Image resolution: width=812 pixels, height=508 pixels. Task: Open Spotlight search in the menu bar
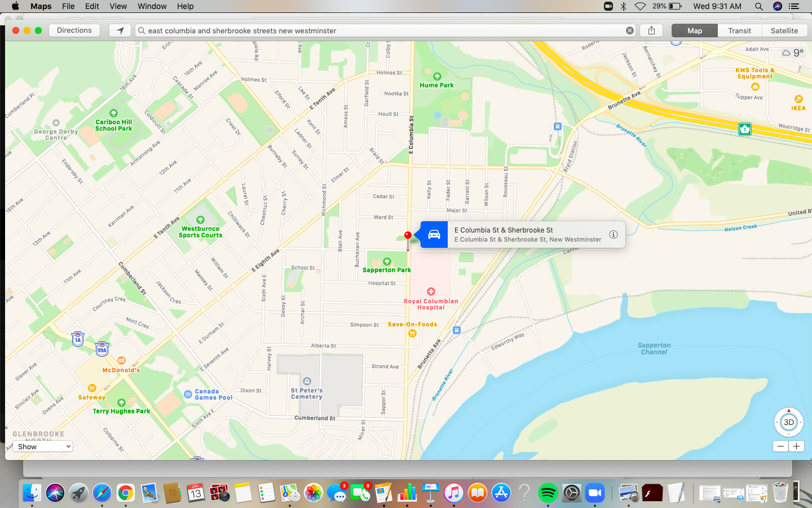(759, 6)
